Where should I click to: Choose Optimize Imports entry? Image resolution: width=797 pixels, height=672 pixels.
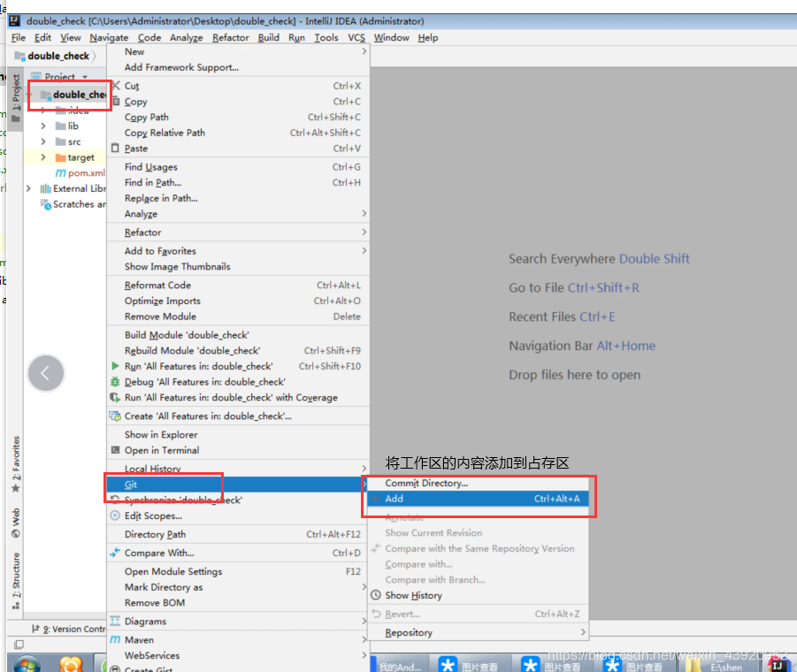tap(238, 301)
